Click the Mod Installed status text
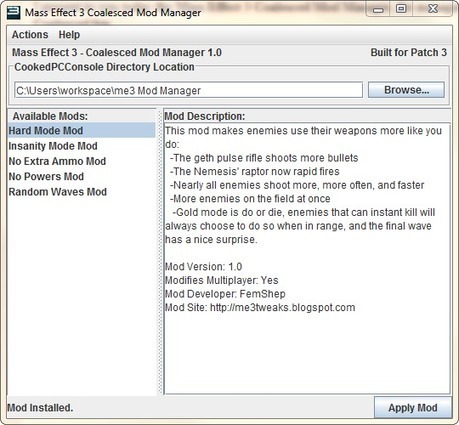The image size is (459, 425). point(40,408)
